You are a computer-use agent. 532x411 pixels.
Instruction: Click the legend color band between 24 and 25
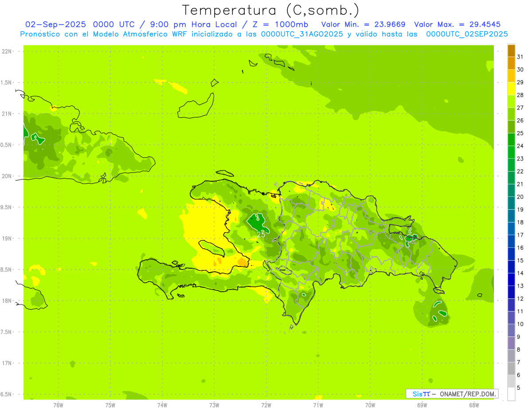click(511, 140)
